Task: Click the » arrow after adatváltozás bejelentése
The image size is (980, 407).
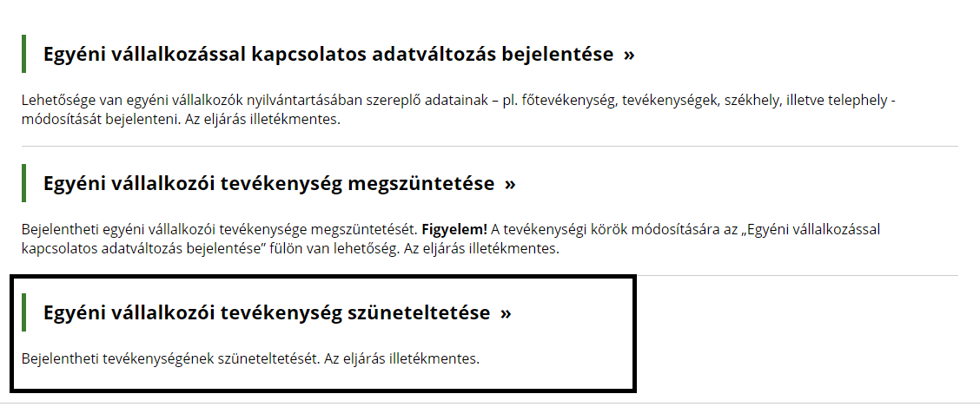Action: click(x=629, y=55)
